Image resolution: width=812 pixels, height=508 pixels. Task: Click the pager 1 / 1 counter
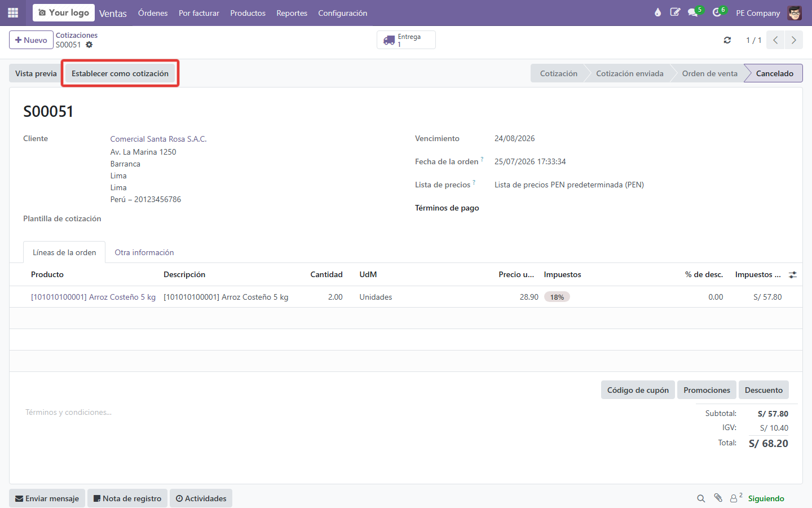[x=753, y=40]
